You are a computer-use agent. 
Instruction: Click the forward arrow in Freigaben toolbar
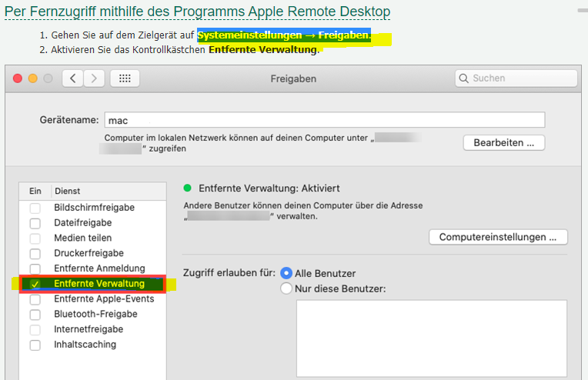point(95,78)
